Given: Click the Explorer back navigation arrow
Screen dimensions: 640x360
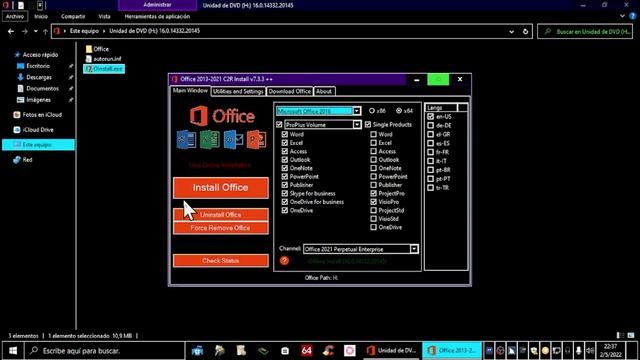Looking at the screenshot, I should [x=11, y=31].
